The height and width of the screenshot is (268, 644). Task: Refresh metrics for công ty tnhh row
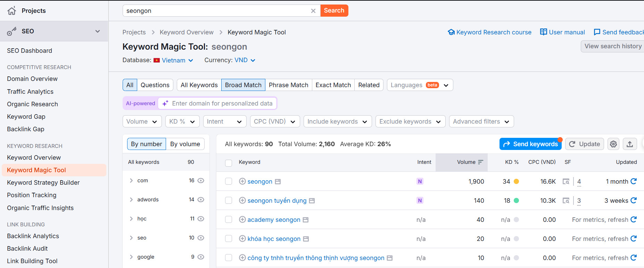(x=634, y=258)
